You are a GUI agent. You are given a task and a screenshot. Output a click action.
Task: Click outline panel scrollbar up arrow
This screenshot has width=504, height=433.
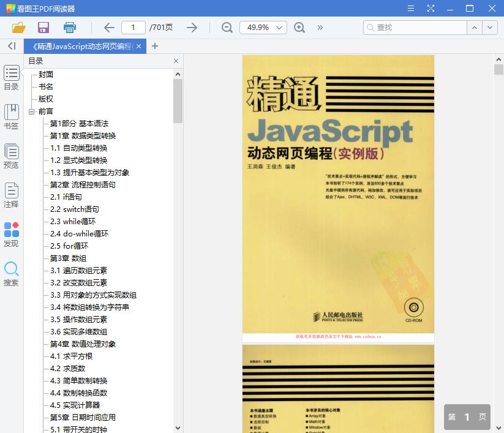178,74
